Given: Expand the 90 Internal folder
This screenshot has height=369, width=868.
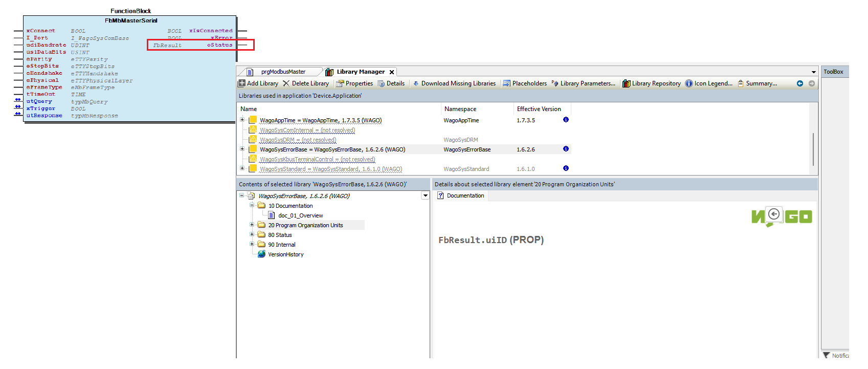Looking at the screenshot, I should [x=252, y=244].
